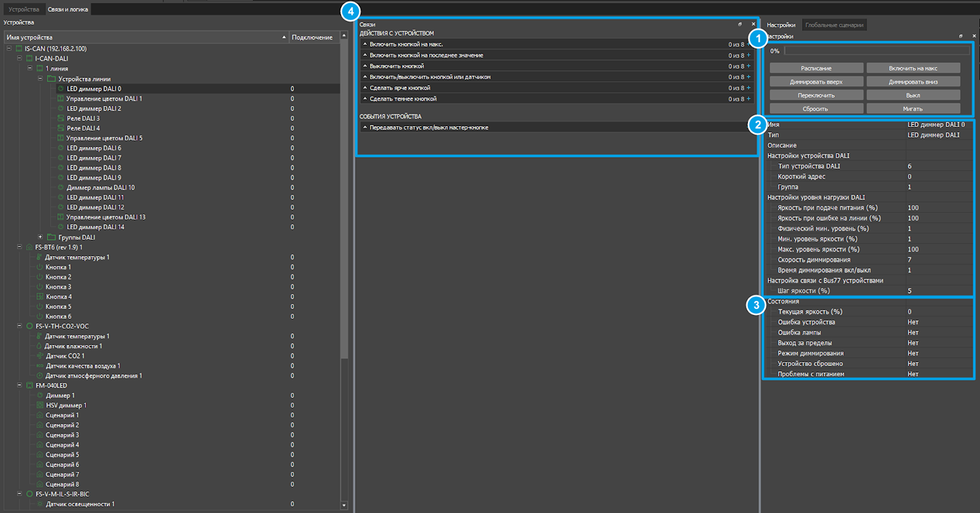Viewport: 980px width, 513px height.
Task: Click the float icon of the Связи panel
Action: pos(740,25)
